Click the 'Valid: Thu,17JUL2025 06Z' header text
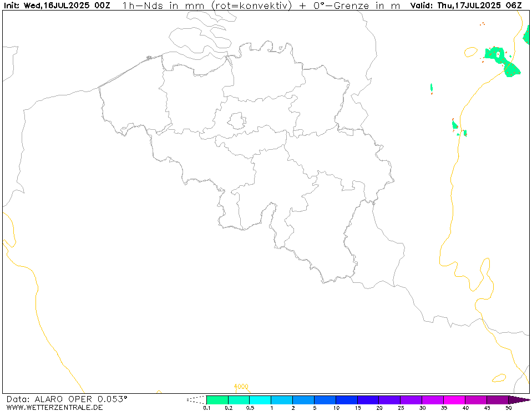The image size is (532, 411). pyautogui.click(x=466, y=6)
